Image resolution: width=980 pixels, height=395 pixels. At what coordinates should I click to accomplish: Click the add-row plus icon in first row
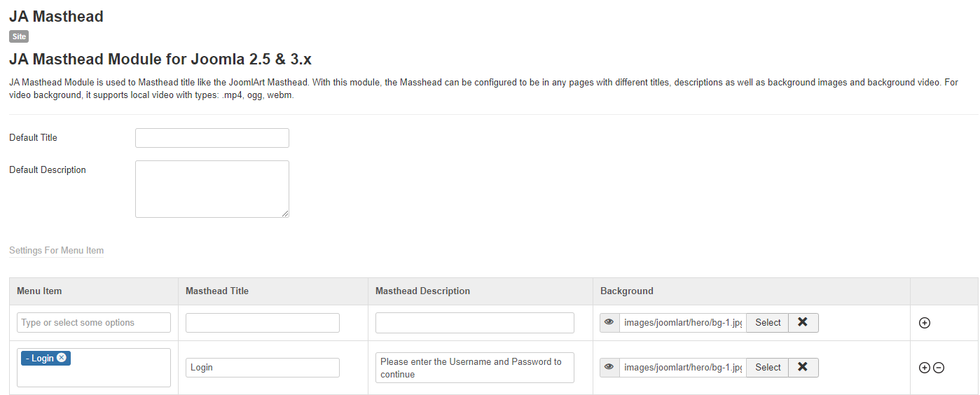924,323
